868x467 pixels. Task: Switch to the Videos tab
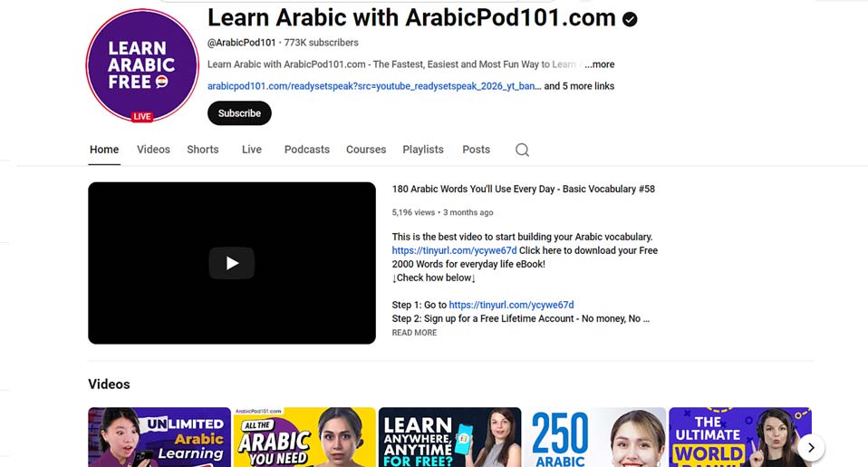point(153,150)
